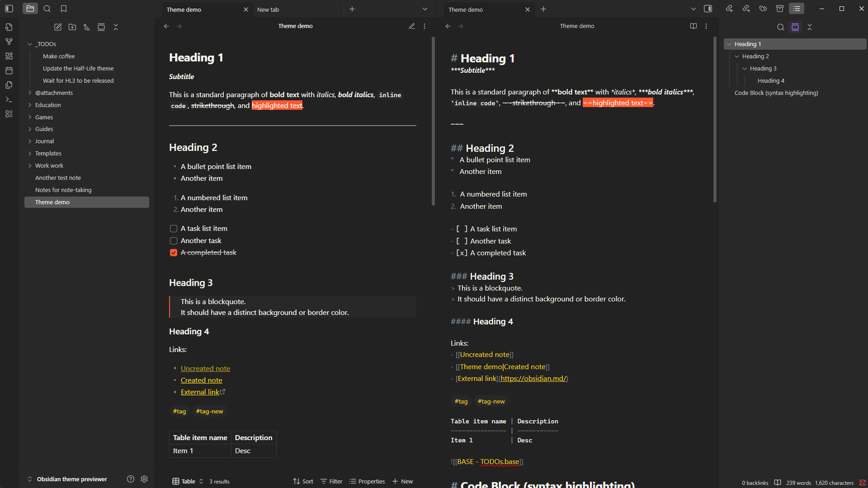Expand the Games folder
The height and width of the screenshot is (488, 868).
click(30, 117)
